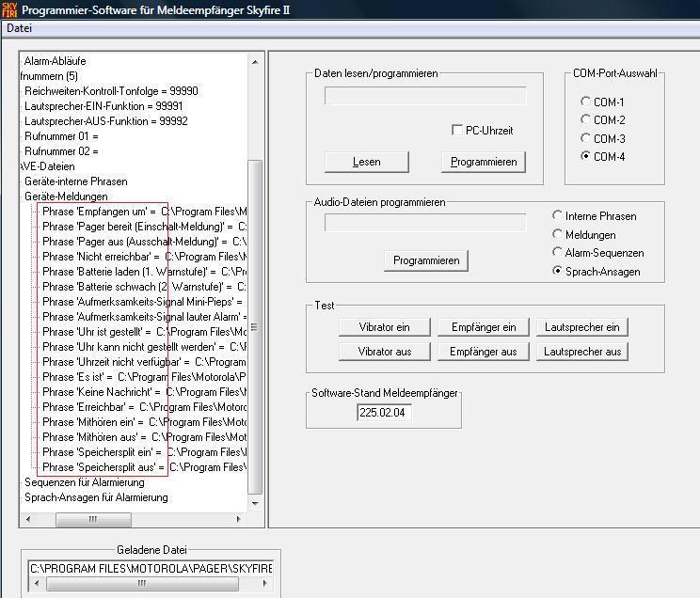Select Reichweiten-Kontroll-Tonfolge = 99990 entry

111,91
